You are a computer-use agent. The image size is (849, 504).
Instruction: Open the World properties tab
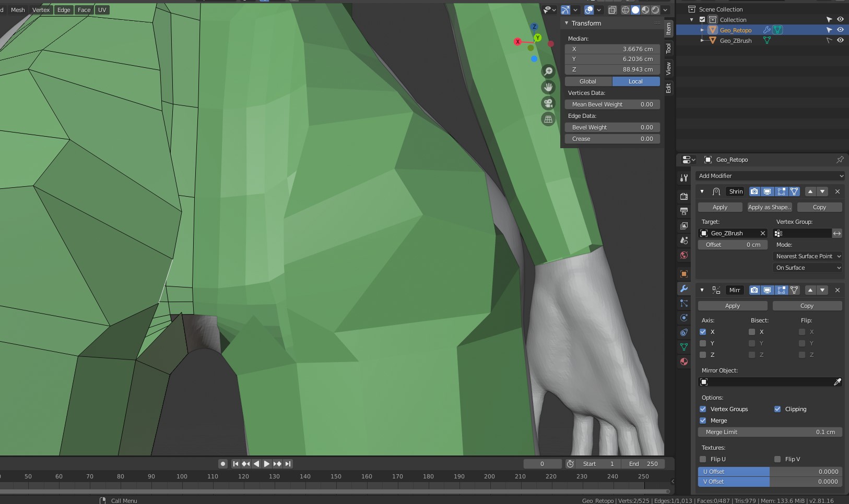coord(684,255)
